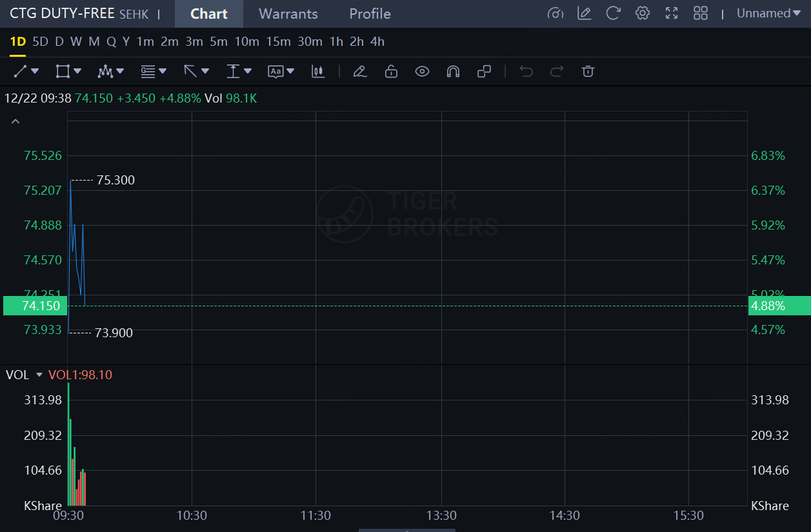Open the multi-chart grid layout

coord(701,14)
